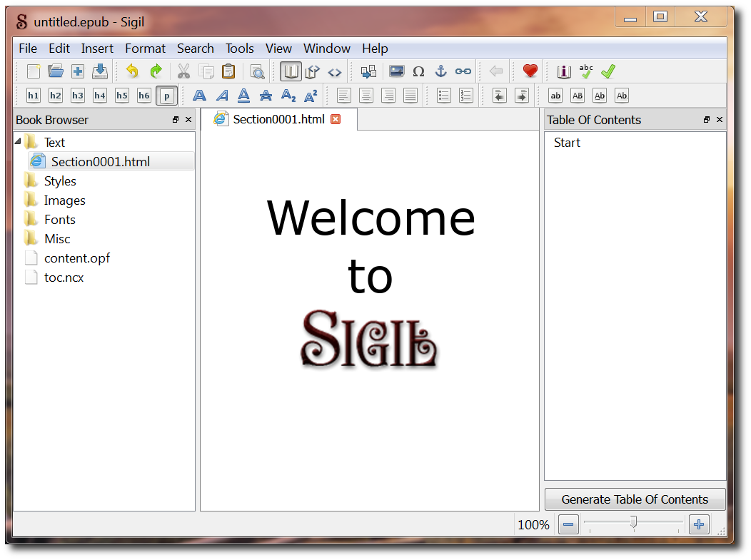
Task: Open the Metadata Editor book icon
Action: click(564, 71)
